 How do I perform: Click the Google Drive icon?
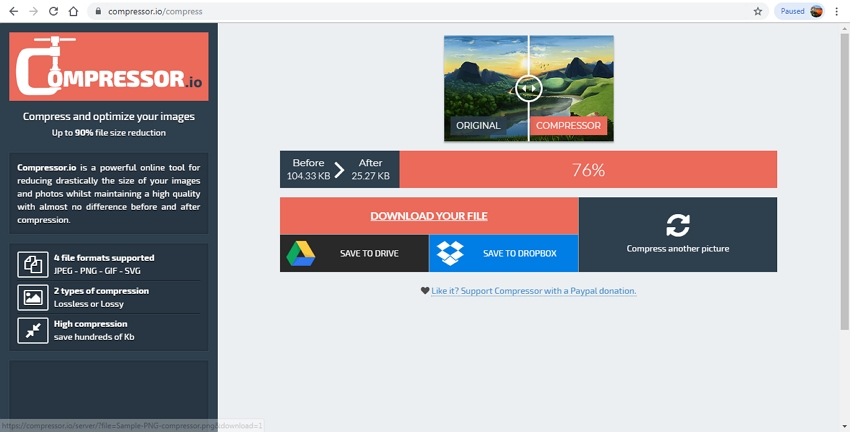point(301,254)
